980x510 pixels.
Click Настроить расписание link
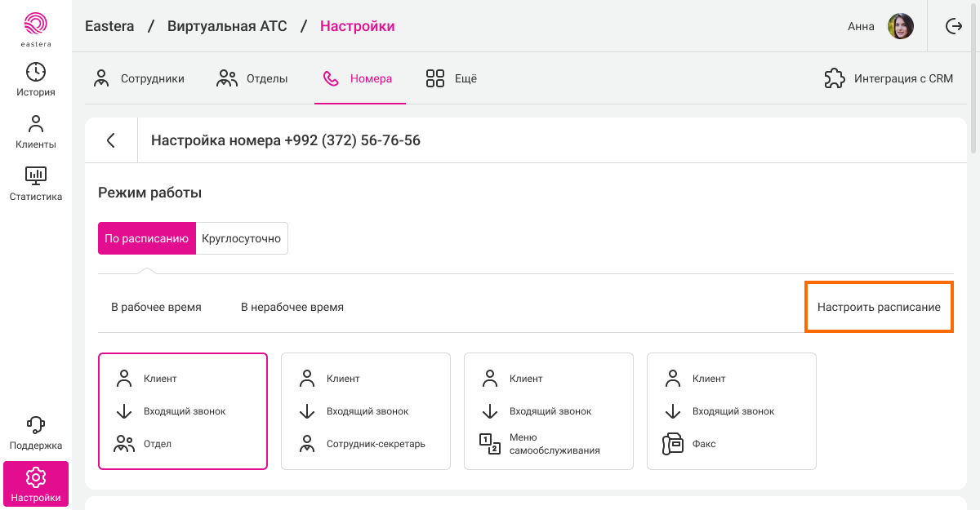click(x=879, y=307)
